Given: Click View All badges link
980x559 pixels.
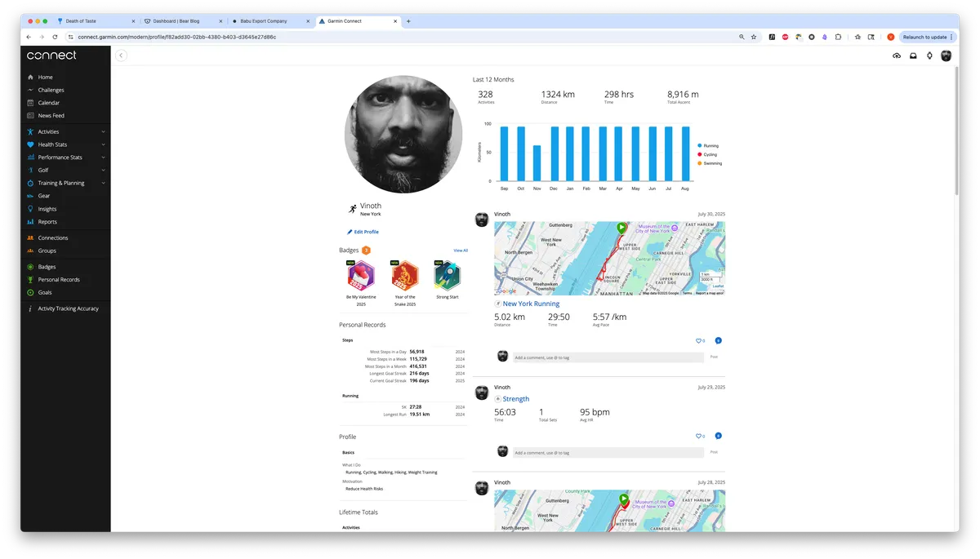Looking at the screenshot, I should [x=461, y=251].
